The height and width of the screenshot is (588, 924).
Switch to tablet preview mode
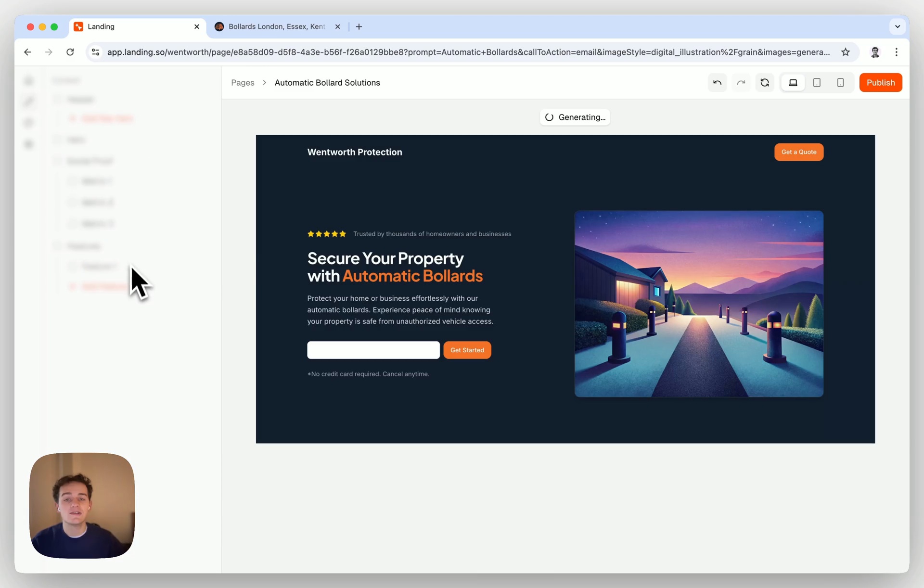[817, 83]
